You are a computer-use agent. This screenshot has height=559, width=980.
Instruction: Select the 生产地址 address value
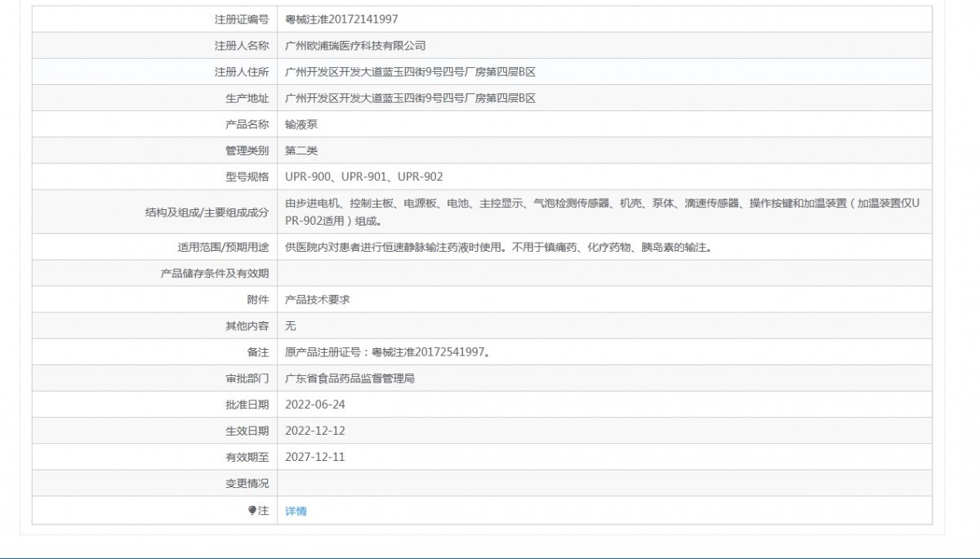tap(410, 98)
